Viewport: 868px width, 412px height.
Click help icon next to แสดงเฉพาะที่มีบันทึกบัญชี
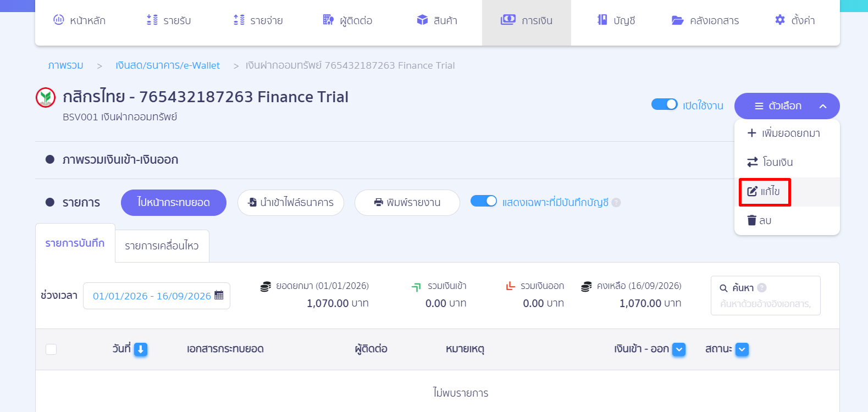point(616,203)
